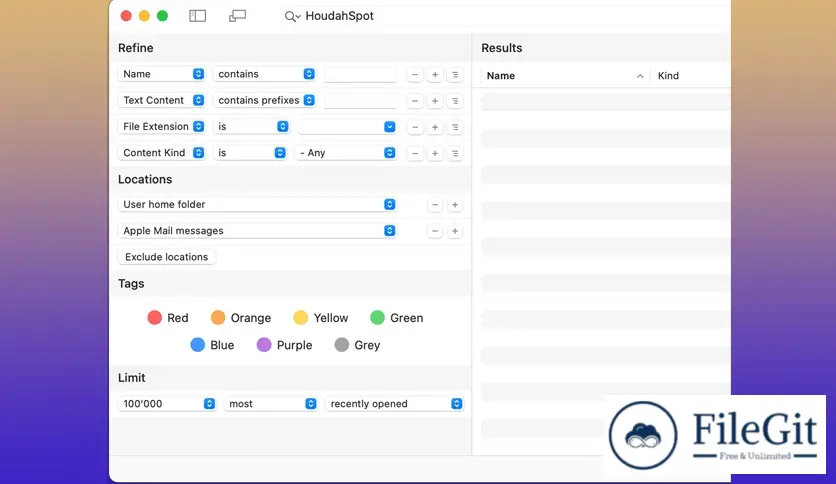This screenshot has width=836, height=484.
Task: Open the '- Any' content kind dropdown
Action: pos(345,152)
